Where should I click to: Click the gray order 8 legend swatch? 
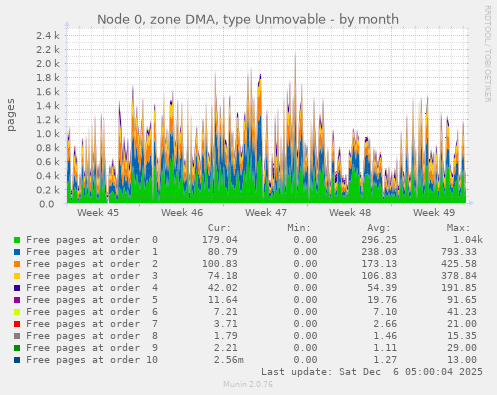click(x=17, y=336)
